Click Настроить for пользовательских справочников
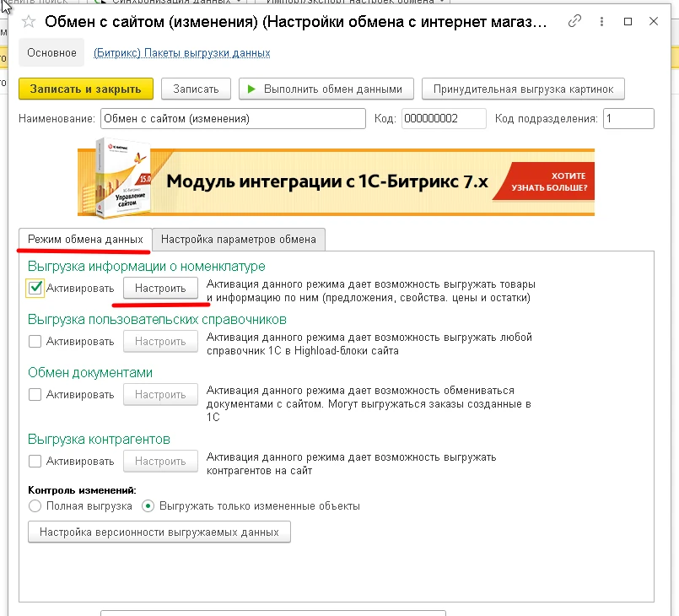Image resolution: width=679 pixels, height=616 pixels. point(160,342)
